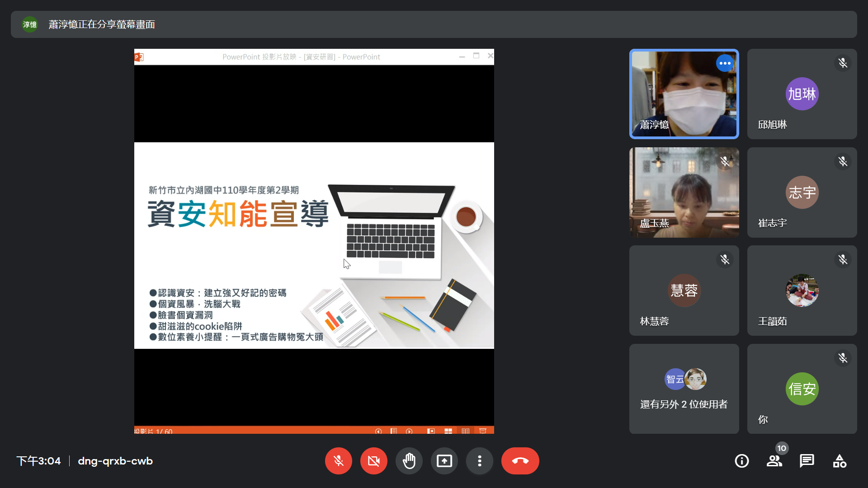The width and height of the screenshot is (868, 488).
Task: Open the chat messages panel
Action: [x=807, y=461]
